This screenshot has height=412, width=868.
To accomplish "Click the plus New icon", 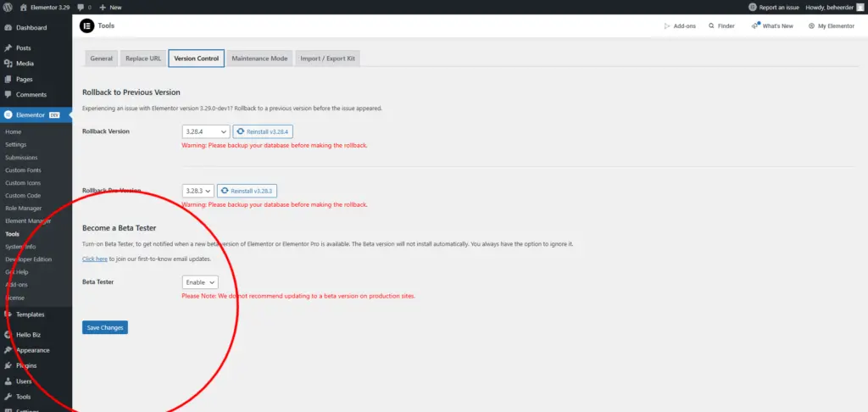I will pyautogui.click(x=103, y=7).
